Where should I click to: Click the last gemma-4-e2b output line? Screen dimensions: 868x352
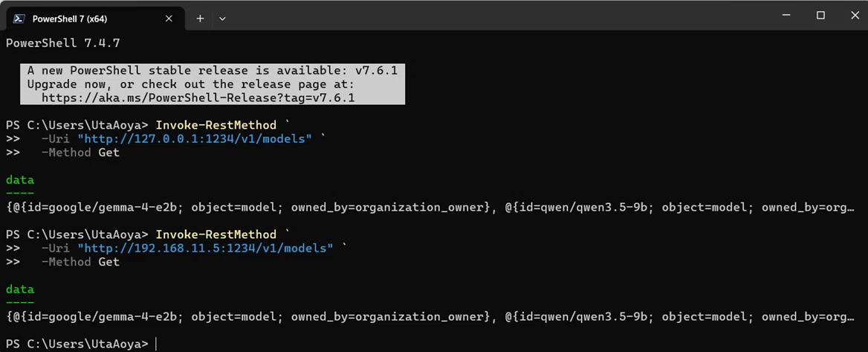[431, 316]
